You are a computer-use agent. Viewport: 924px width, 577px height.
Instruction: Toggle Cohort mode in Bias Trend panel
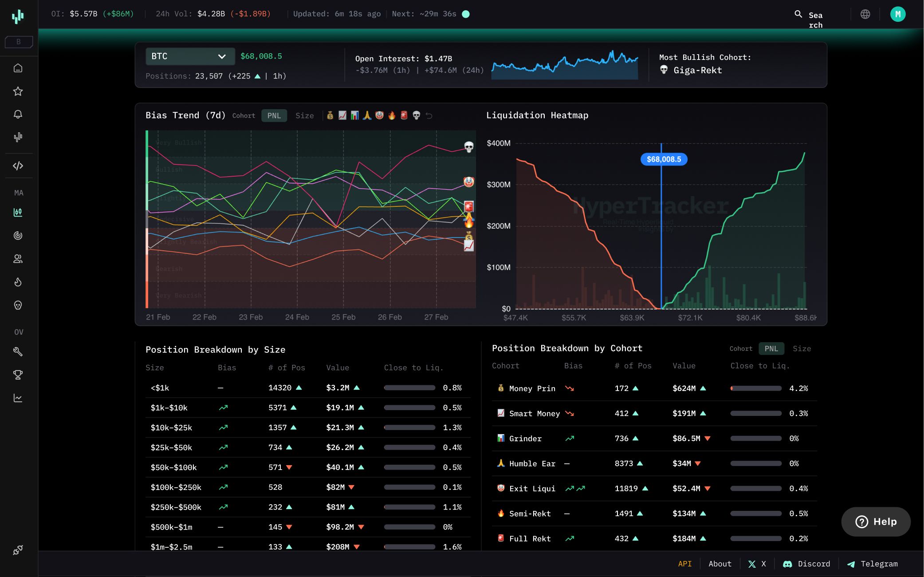244,115
